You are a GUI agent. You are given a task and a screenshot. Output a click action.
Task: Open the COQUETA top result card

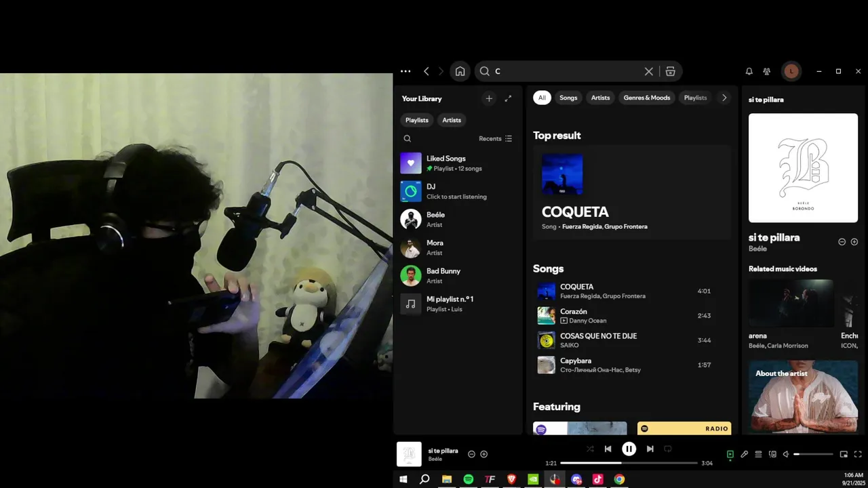point(632,192)
